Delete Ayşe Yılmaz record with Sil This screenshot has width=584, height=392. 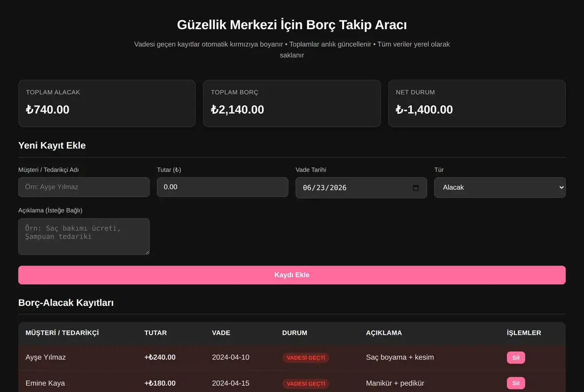point(516,357)
